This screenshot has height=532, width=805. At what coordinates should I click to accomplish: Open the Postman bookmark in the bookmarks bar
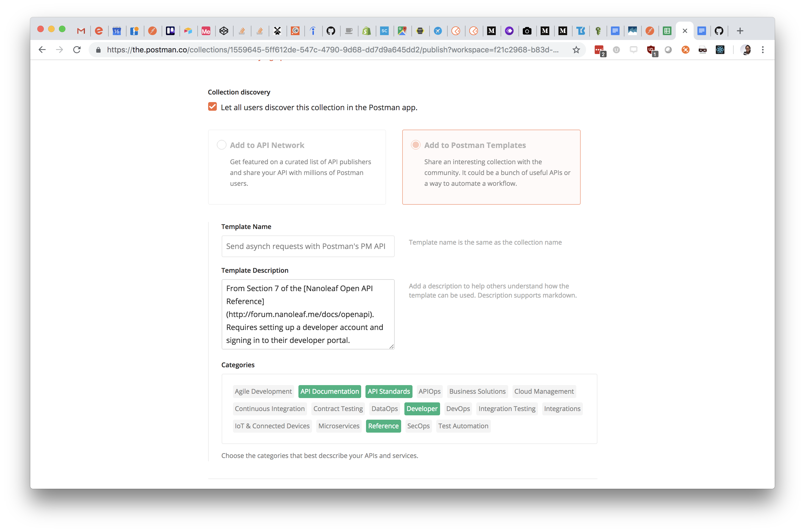[153, 31]
